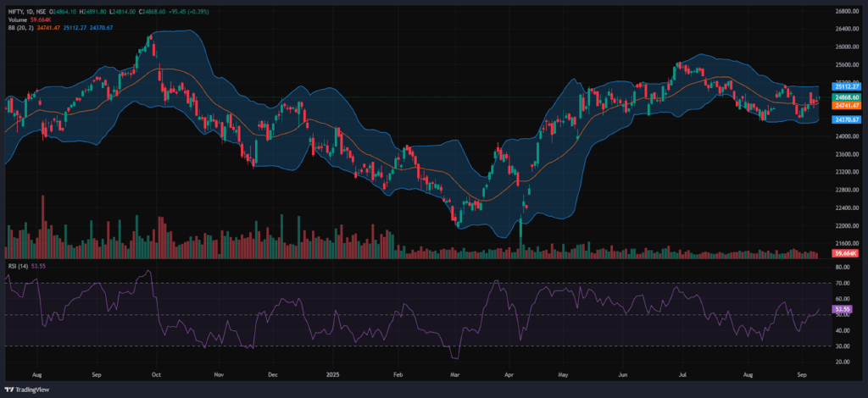Click the 20.00 level on RSI scale
This screenshot has width=868, height=398.
pyautogui.click(x=842, y=362)
